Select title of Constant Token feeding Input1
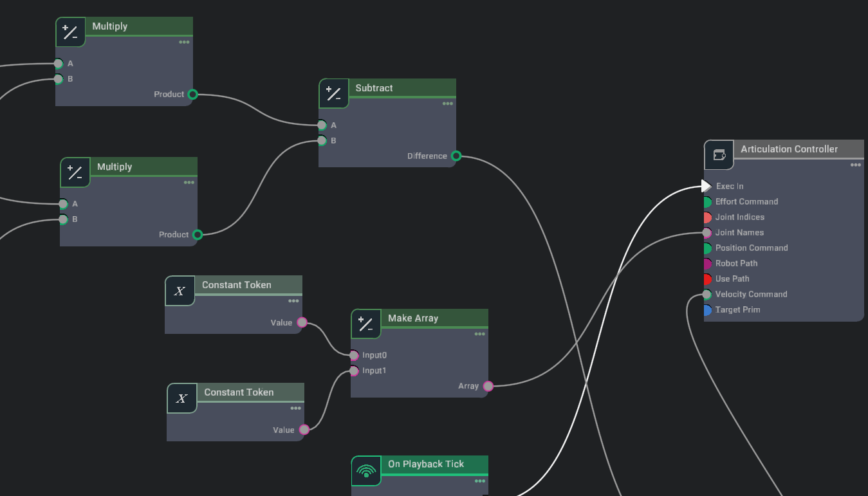This screenshot has width=868, height=496. [250, 392]
